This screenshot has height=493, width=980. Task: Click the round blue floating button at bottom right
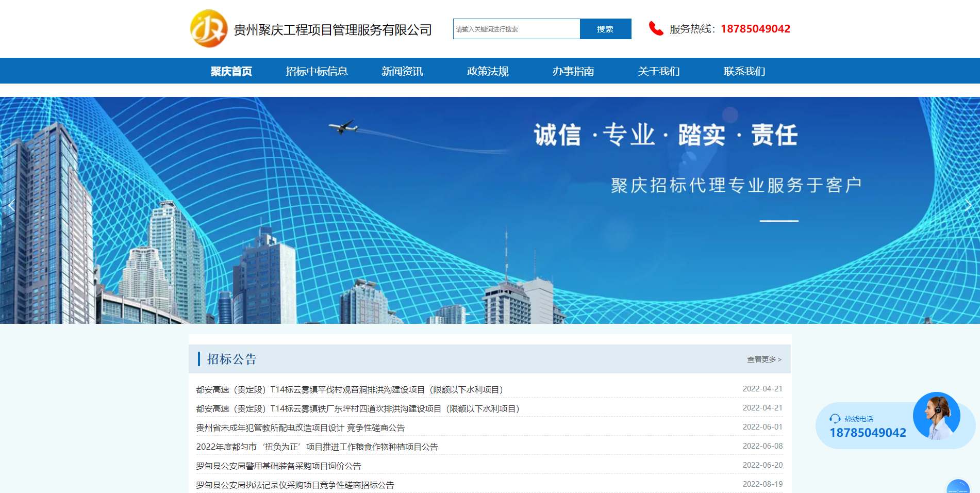pyautogui.click(x=958, y=486)
